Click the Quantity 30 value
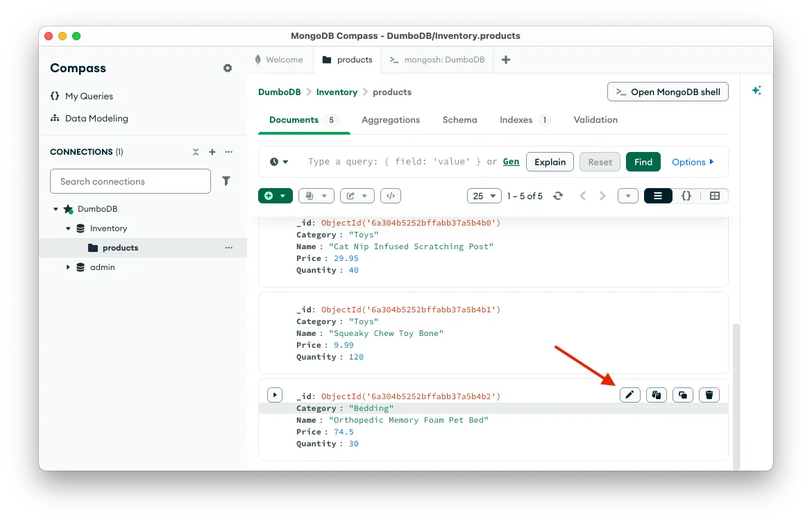This screenshot has width=812, height=522. point(353,444)
